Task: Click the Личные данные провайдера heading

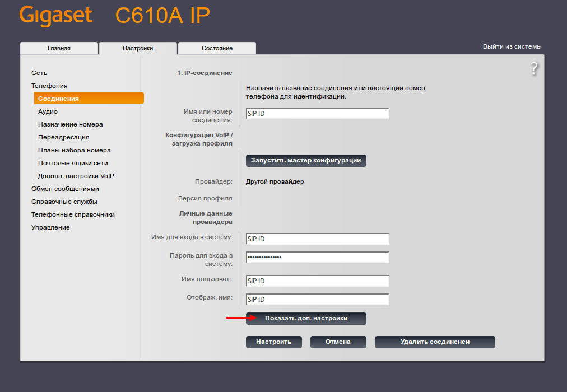Action: (x=206, y=218)
